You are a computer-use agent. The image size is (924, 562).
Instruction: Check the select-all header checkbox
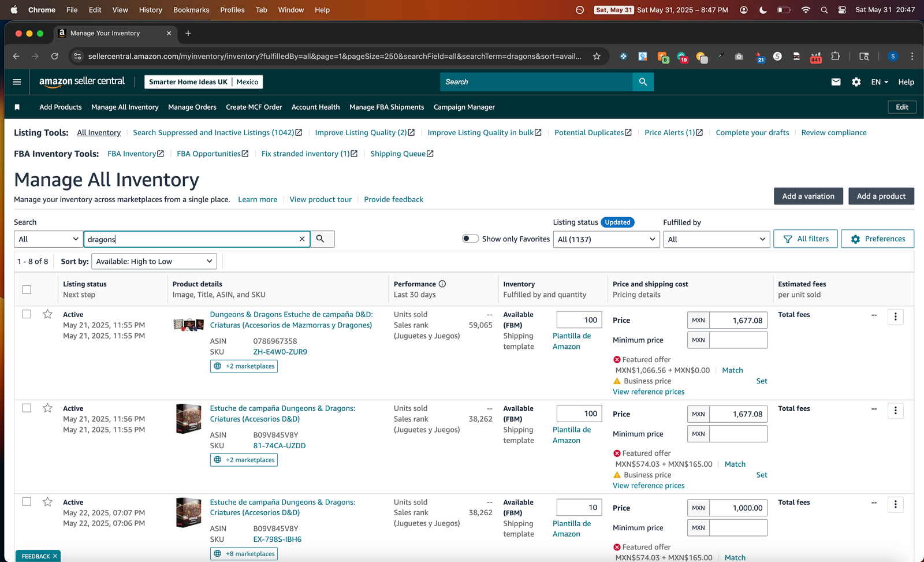[x=27, y=290]
